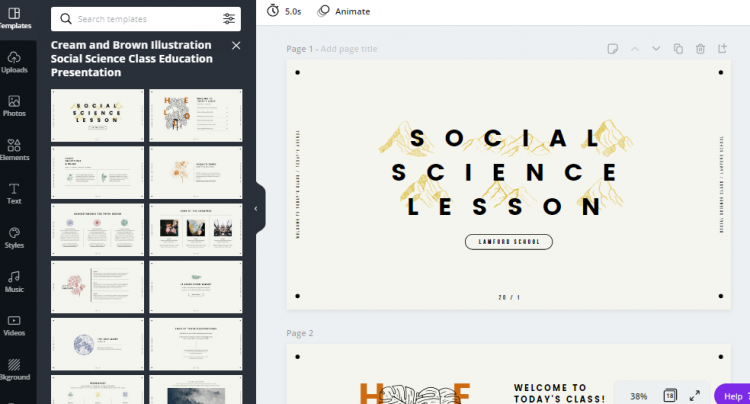Screen dimensions: 750x404
Task: Select the Text tool in sidebar
Action: (15, 193)
